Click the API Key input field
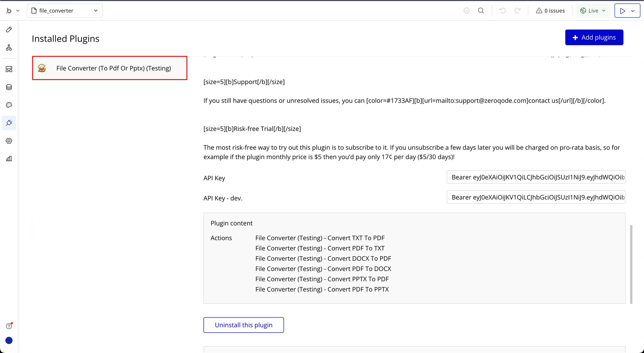644x353 pixels. 536,177
